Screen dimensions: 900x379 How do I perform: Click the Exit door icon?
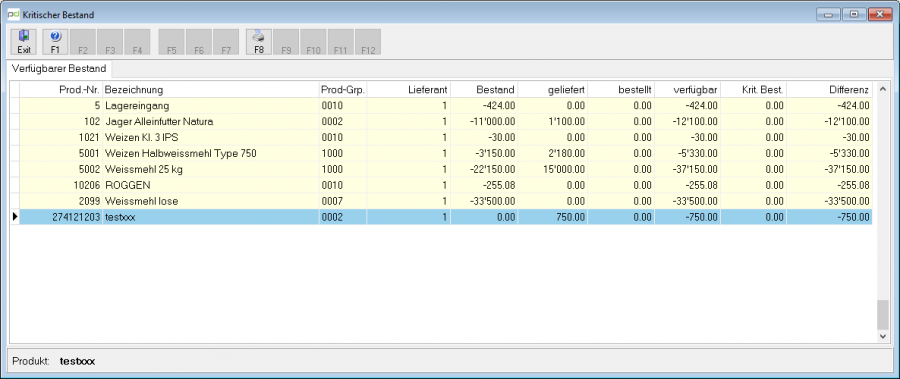[24, 42]
